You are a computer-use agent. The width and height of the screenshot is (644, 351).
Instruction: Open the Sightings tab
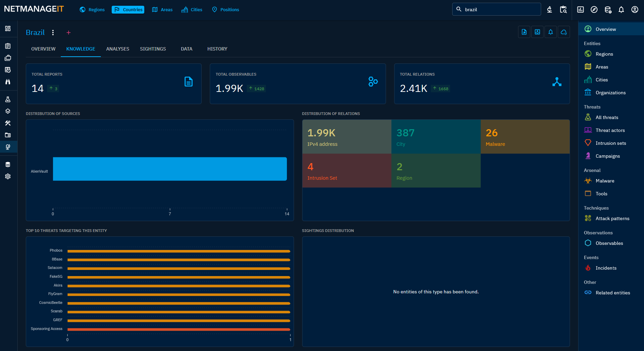[x=153, y=49]
